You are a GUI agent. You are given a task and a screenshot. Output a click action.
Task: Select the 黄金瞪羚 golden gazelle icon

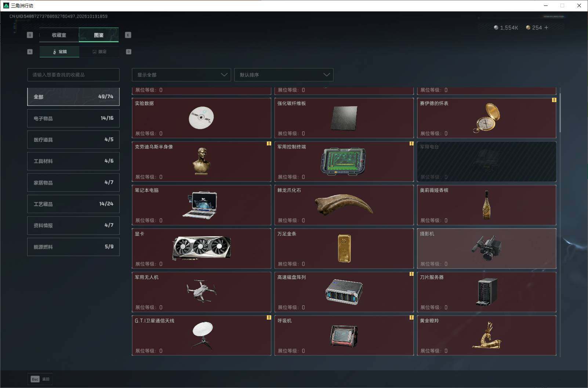click(x=487, y=335)
